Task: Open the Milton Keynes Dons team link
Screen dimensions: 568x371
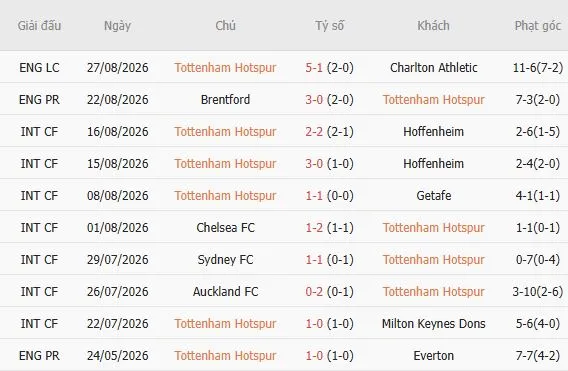Action: (x=434, y=324)
